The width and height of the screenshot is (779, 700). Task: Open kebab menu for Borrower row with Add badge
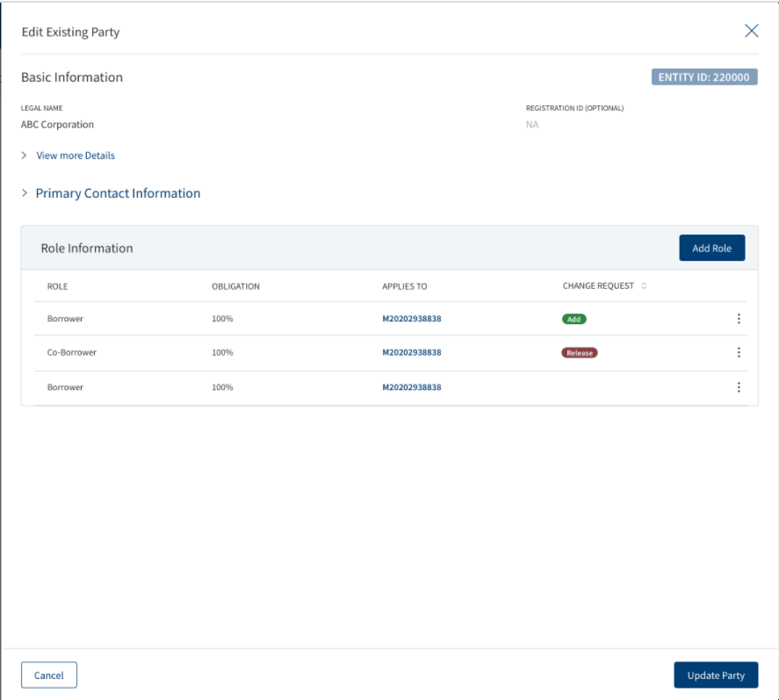point(739,319)
